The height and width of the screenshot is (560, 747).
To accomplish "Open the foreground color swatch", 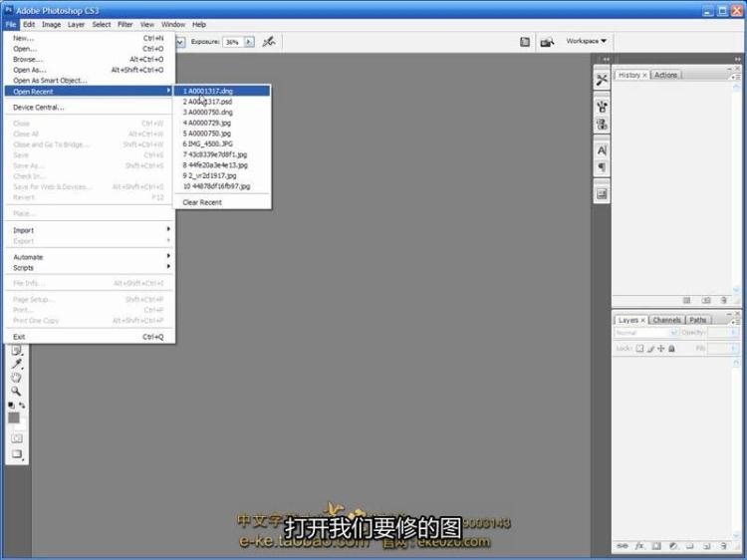I will pos(14,418).
